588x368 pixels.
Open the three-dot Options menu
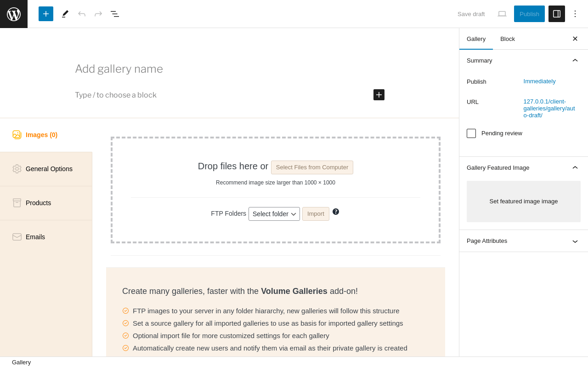pyautogui.click(x=575, y=14)
